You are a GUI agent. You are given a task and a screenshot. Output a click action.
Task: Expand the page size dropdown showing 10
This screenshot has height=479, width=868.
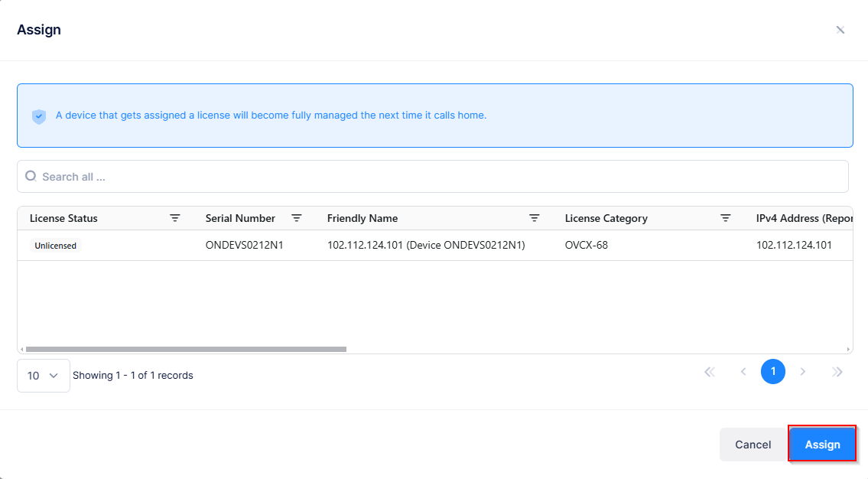point(44,376)
